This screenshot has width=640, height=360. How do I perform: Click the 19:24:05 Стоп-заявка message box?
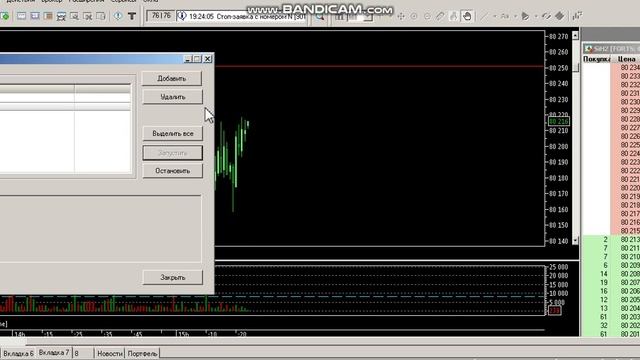[x=241, y=16]
